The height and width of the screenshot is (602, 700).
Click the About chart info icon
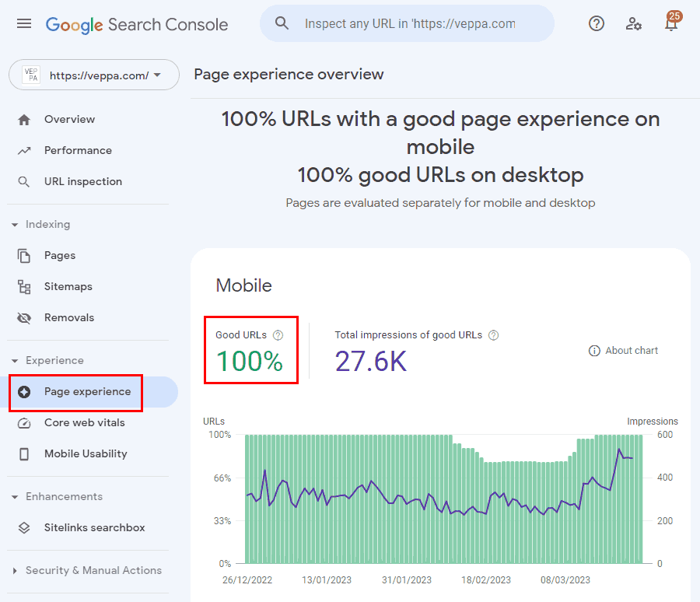[x=594, y=351]
